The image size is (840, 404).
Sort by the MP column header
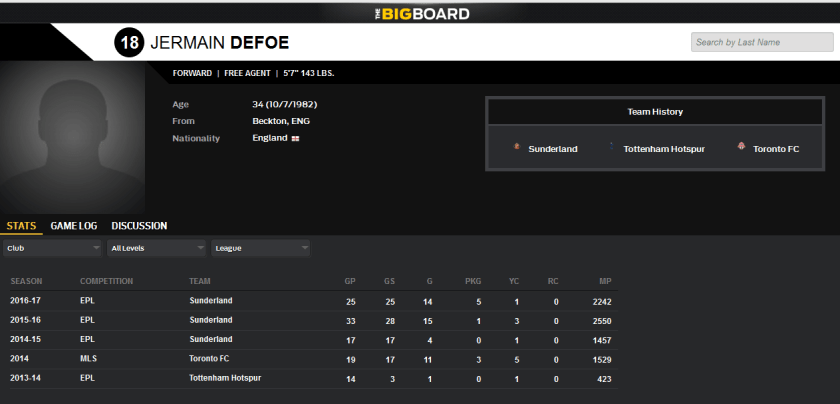click(x=605, y=281)
